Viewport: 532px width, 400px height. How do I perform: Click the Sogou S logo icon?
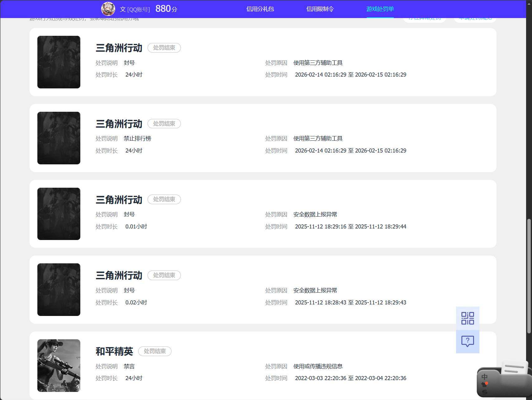[485, 392]
